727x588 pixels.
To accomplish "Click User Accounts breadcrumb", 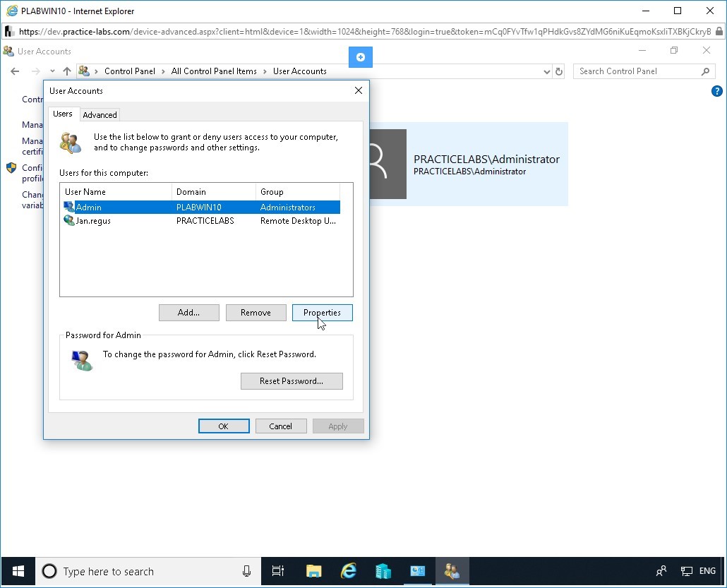I will pos(299,71).
